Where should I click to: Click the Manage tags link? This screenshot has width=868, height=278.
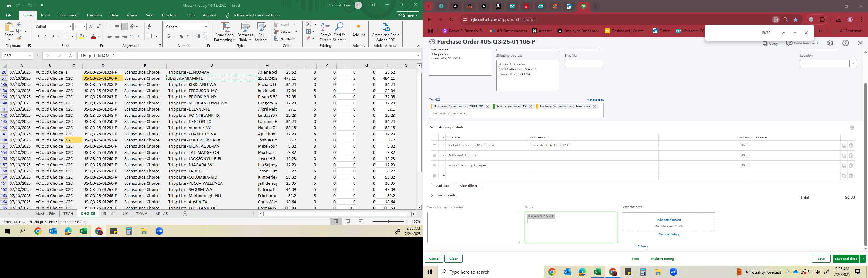[595, 100]
